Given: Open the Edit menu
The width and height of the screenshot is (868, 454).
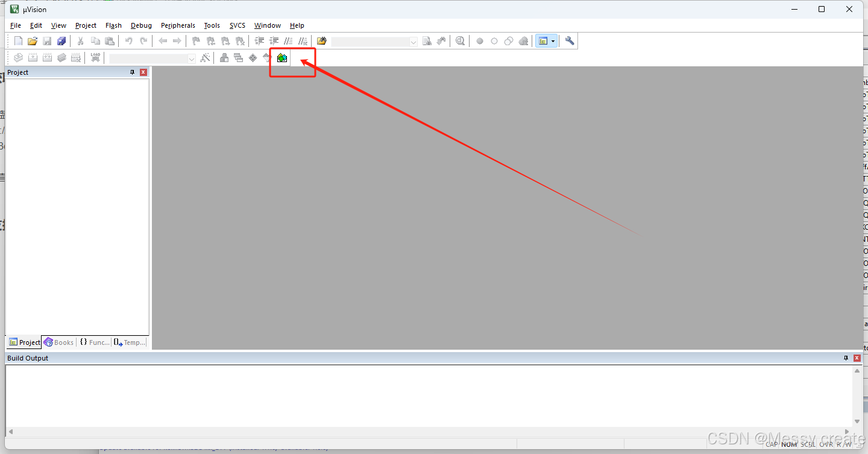Looking at the screenshot, I should 36,25.
